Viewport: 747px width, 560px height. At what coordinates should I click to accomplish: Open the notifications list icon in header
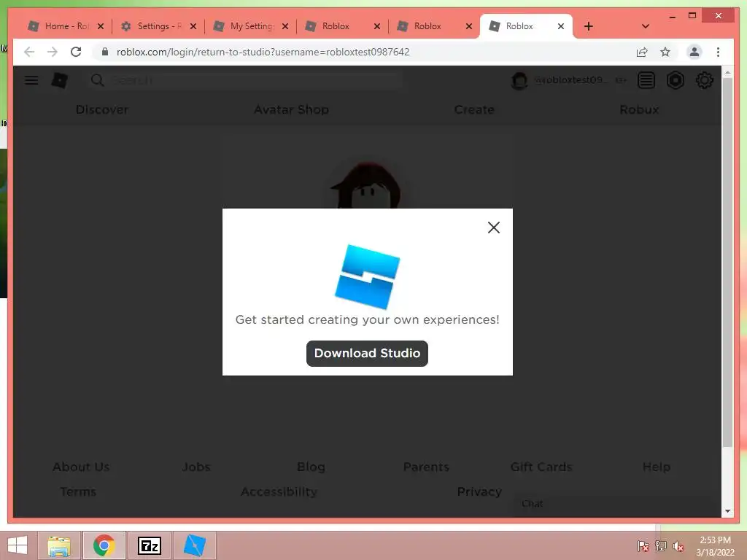(646, 80)
